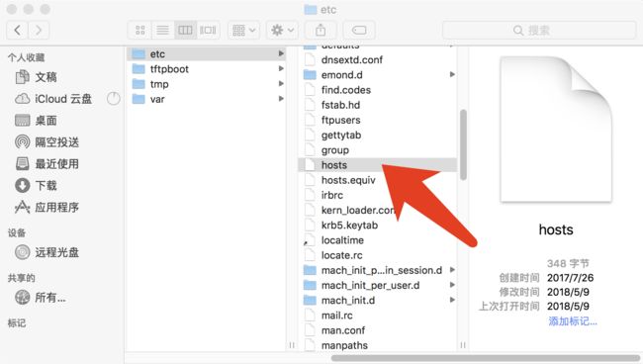Focus the 搜索 search field
The image size is (643, 364).
539,30
